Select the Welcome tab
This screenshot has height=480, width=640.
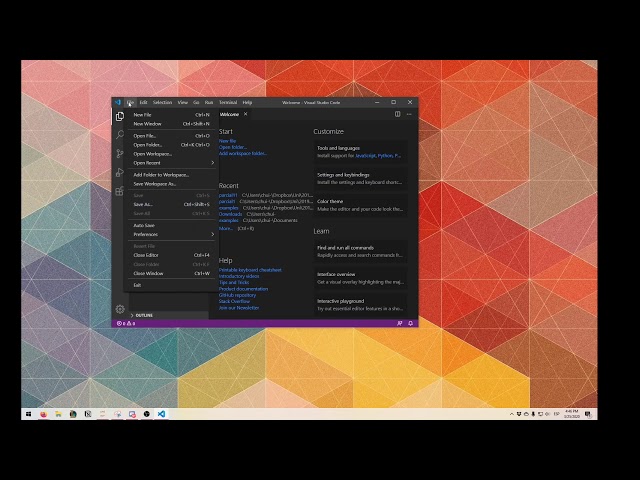coord(232,114)
